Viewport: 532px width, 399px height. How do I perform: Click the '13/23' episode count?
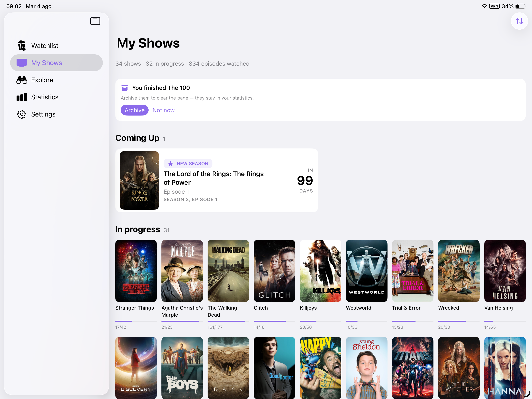pyautogui.click(x=398, y=327)
